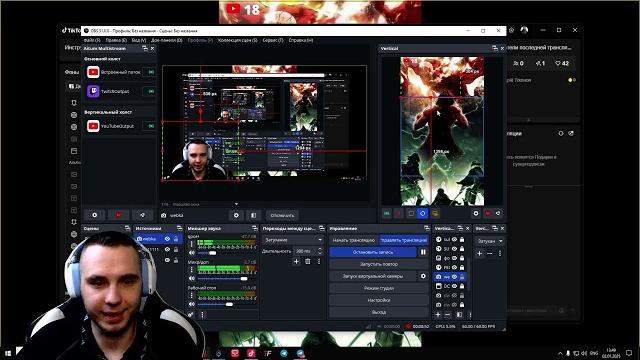
Task: Lock the webka source
Action: pyautogui.click(x=176, y=239)
